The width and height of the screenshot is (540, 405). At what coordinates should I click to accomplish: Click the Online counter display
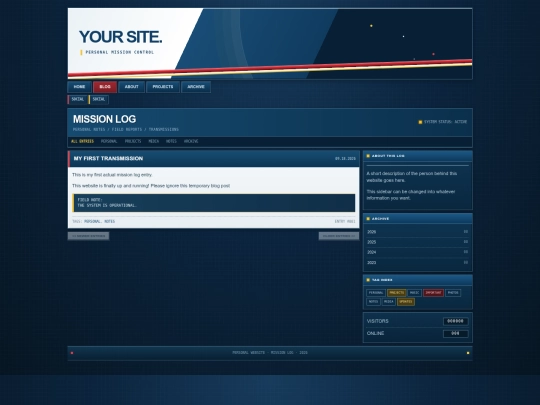pyautogui.click(x=455, y=333)
